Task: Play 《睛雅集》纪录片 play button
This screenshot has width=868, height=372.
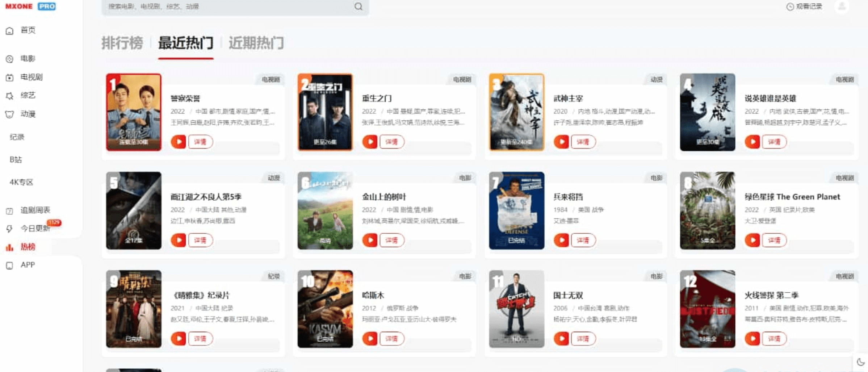Action: (x=179, y=339)
